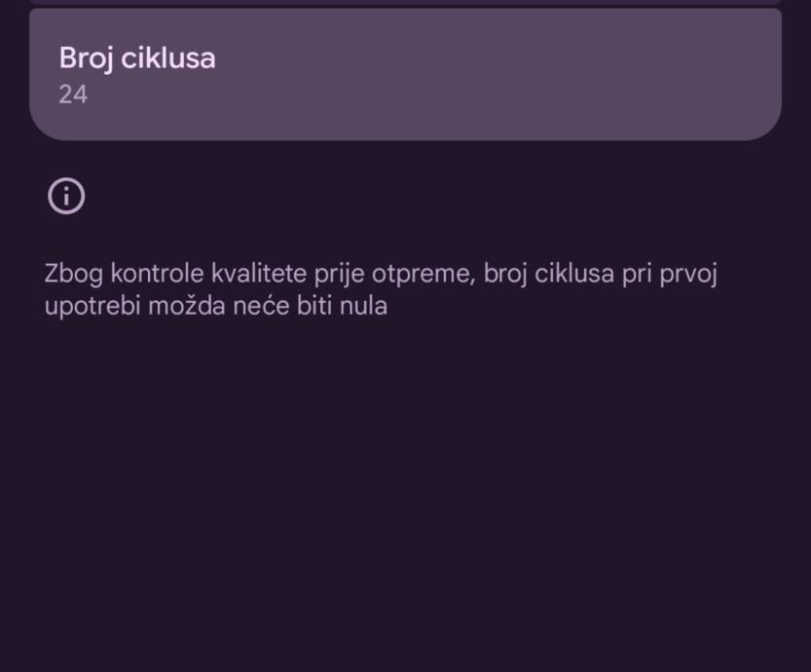Click the phrase 'broj ciklusa pri prvoj'
The height and width of the screenshot is (672, 811).
point(600,274)
